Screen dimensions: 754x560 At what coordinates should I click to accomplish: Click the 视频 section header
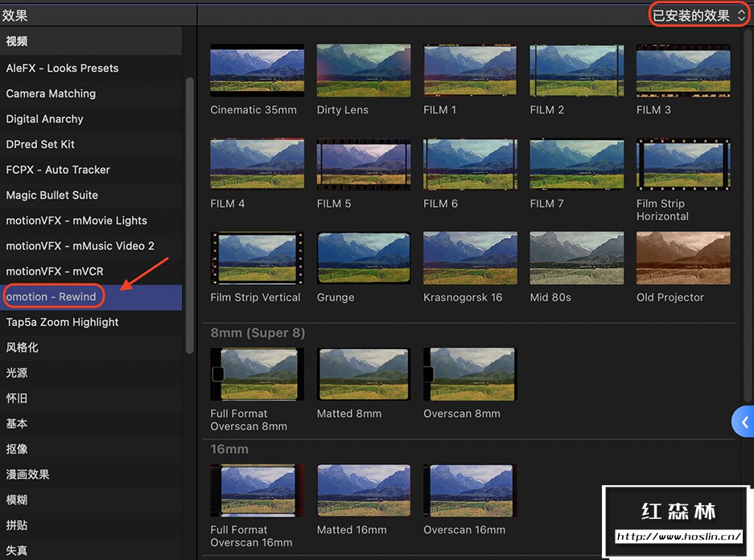pyautogui.click(x=91, y=41)
